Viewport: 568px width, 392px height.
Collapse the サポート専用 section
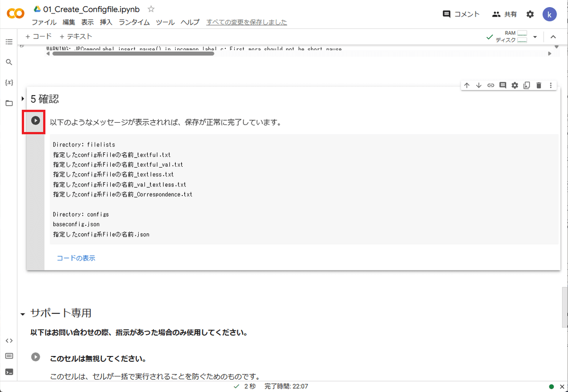[x=23, y=314]
